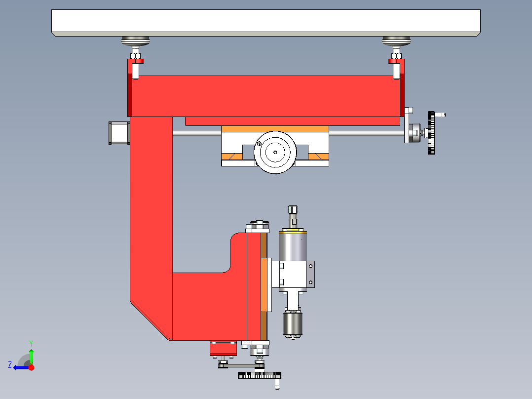
Task: Click the "Y" axis label text
Action: pos(31,343)
